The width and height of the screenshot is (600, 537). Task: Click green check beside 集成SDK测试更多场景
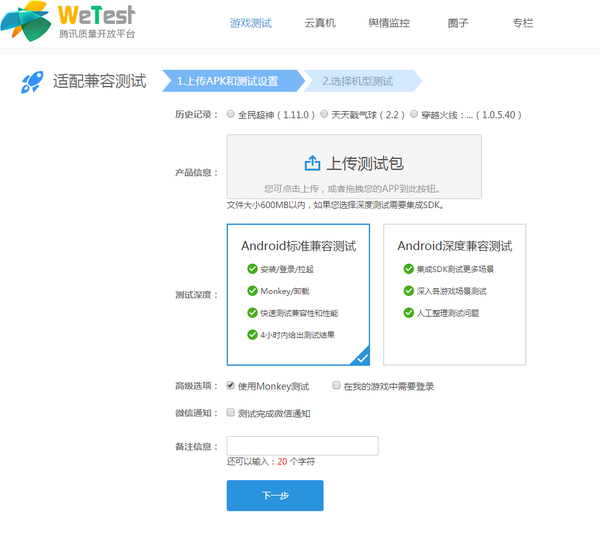coord(409,269)
